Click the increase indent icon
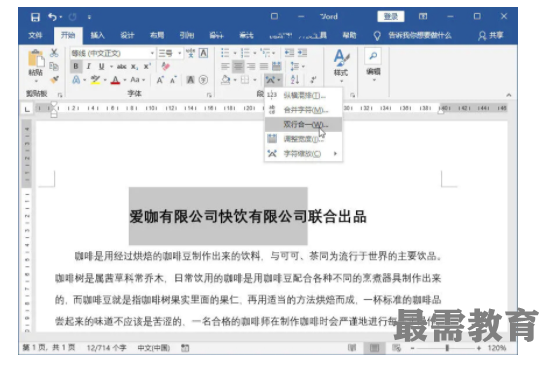This screenshot has width=545, height=365. tap(302, 53)
